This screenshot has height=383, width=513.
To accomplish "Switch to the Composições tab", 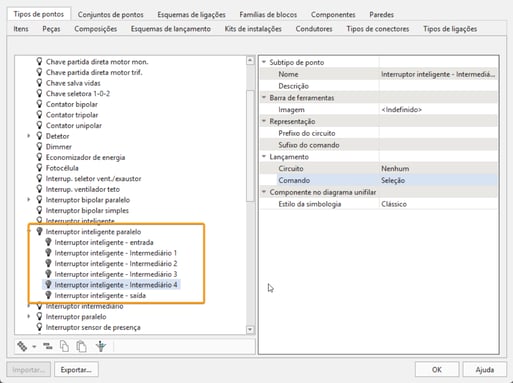I will [96, 29].
